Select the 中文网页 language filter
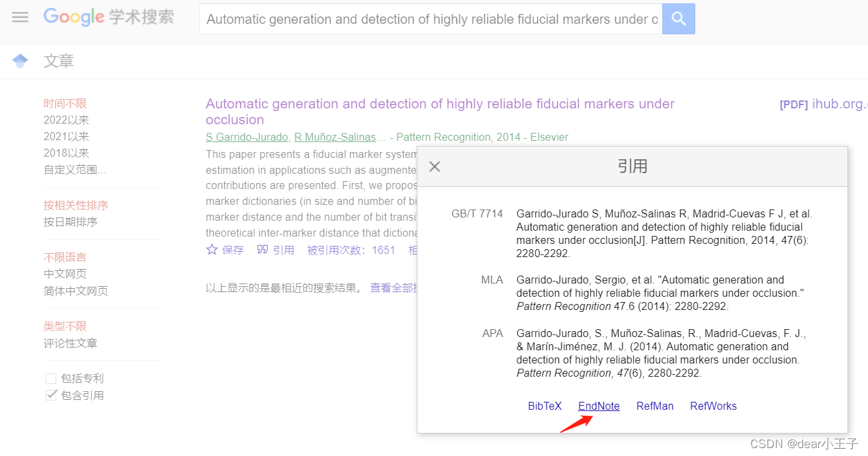 (x=65, y=274)
